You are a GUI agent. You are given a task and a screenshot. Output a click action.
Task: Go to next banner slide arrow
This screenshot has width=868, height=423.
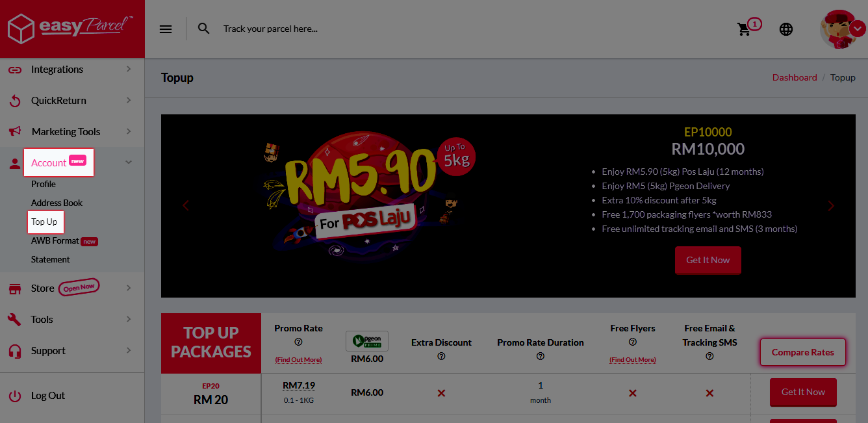(x=831, y=206)
